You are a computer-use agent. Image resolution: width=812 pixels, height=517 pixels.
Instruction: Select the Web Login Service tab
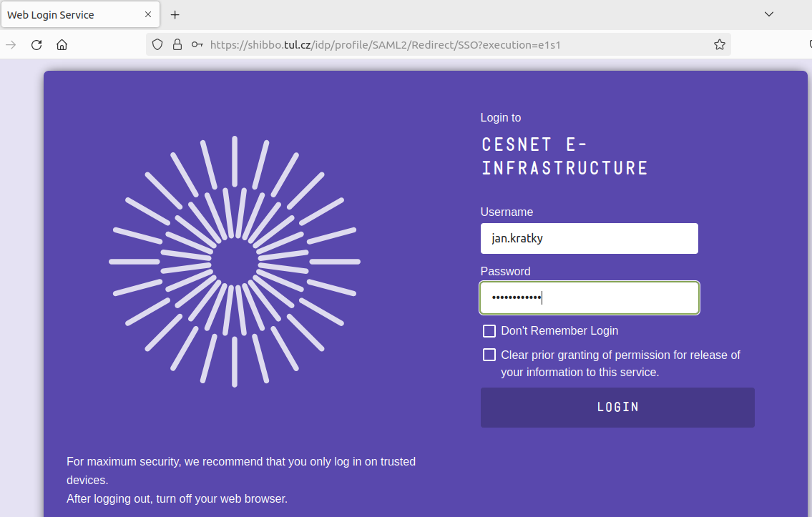coord(80,14)
